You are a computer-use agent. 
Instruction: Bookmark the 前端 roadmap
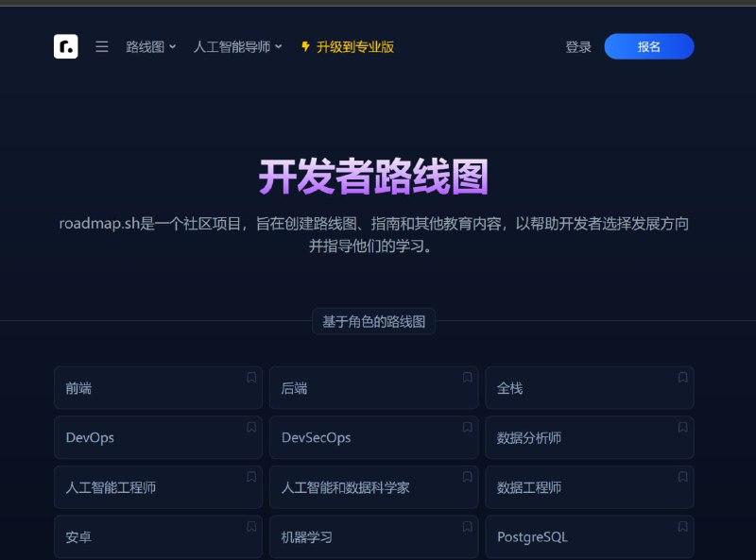click(x=251, y=378)
